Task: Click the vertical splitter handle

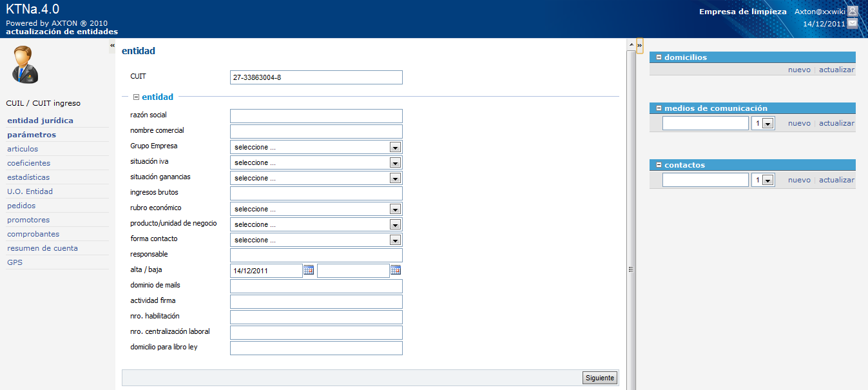Action: click(x=631, y=269)
